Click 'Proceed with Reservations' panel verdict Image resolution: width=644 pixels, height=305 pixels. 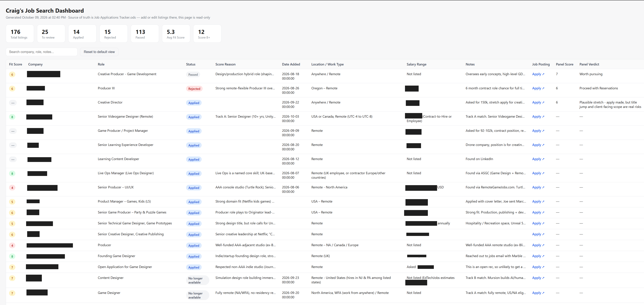599,88
